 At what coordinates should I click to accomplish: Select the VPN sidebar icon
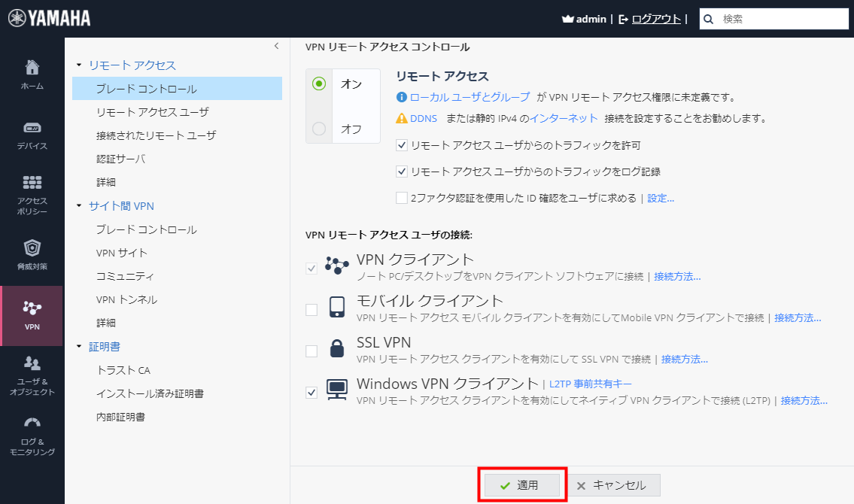32,308
